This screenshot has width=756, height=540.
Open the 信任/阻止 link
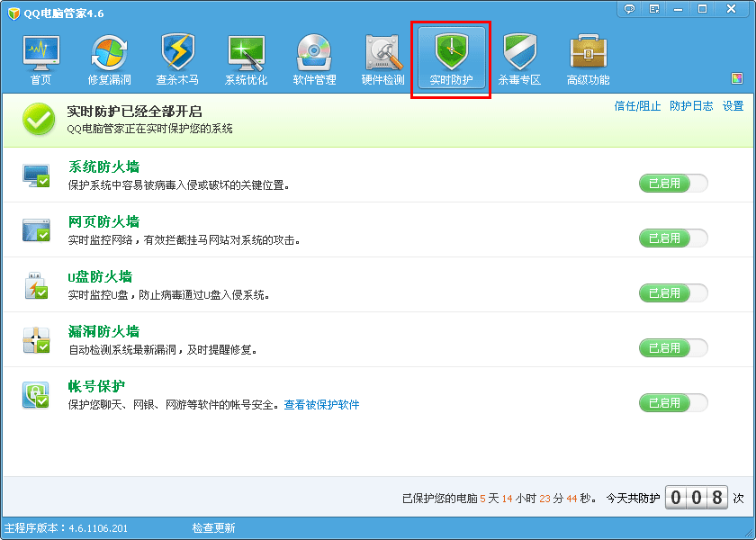637,106
